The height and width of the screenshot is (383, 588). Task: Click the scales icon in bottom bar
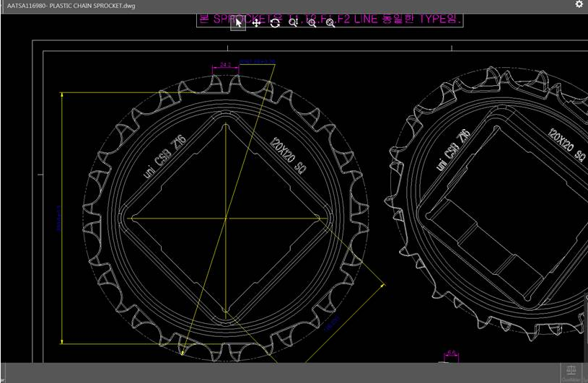click(x=571, y=371)
